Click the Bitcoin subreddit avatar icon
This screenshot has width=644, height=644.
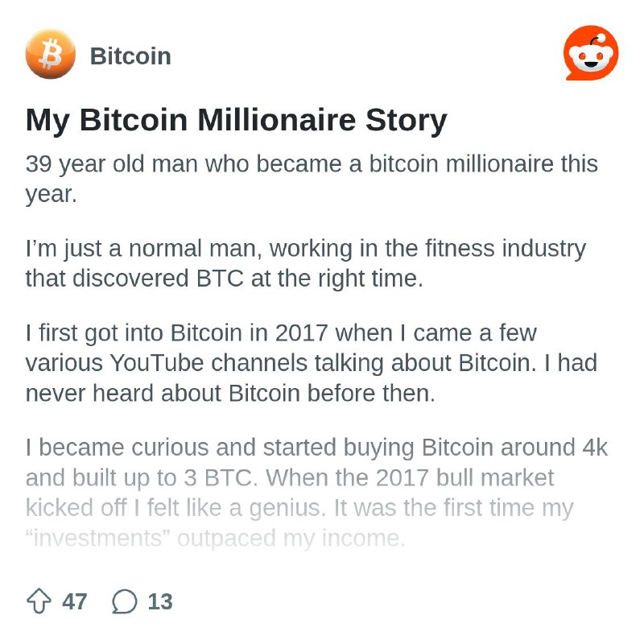click(x=51, y=54)
